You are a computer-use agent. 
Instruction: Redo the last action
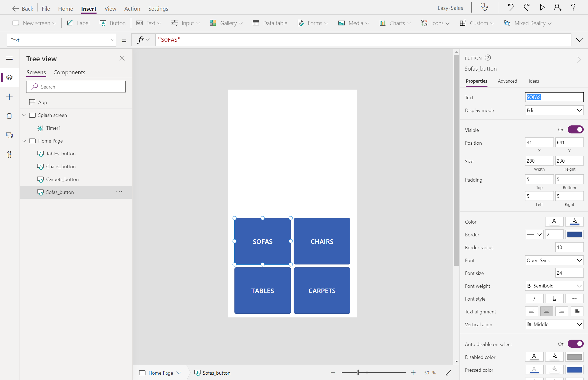(526, 7)
